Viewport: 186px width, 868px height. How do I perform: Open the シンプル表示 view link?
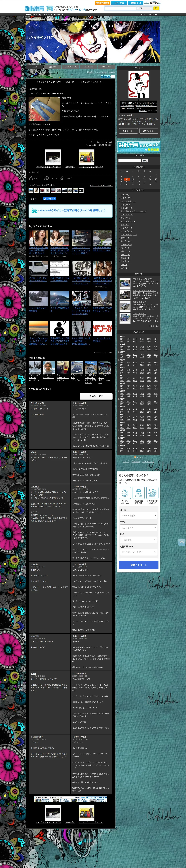click(101, 72)
